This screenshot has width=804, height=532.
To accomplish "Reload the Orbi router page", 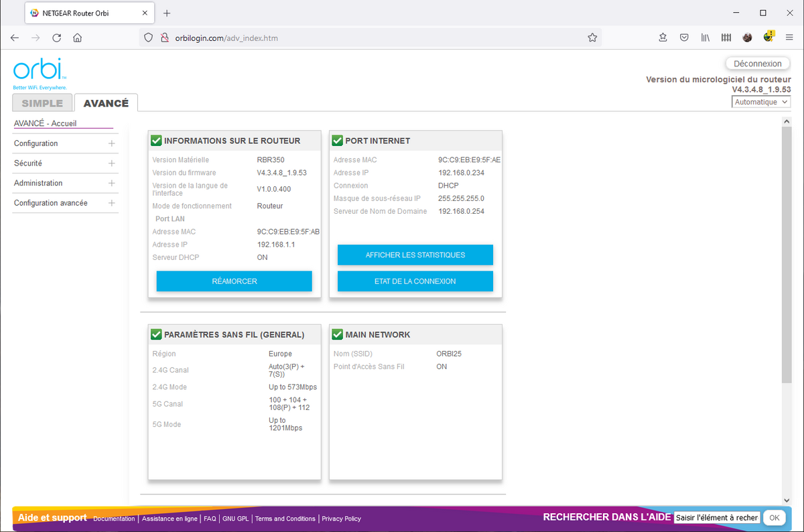I will point(57,38).
